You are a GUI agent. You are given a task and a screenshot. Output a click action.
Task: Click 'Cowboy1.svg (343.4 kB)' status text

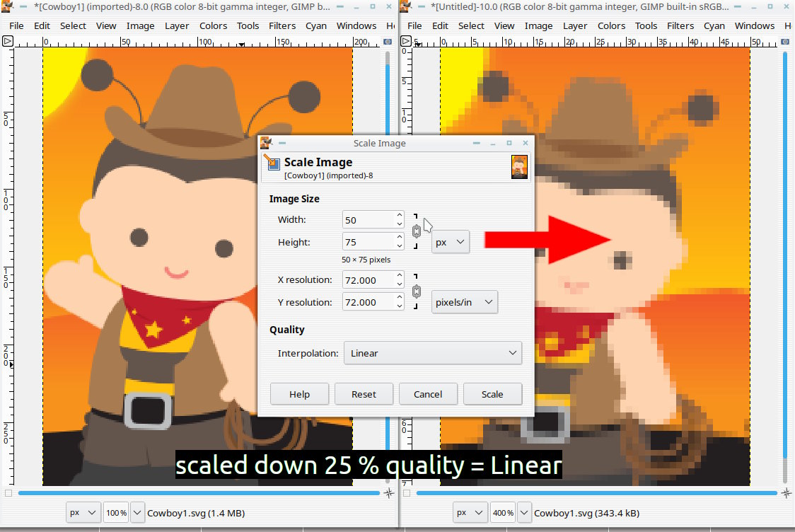click(586, 513)
